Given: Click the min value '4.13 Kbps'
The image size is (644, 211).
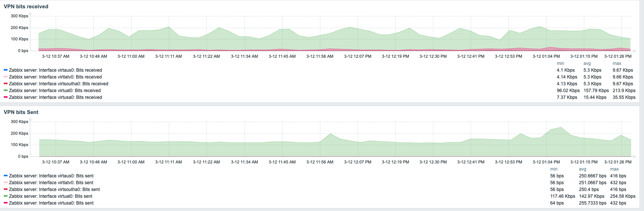Looking at the screenshot, I should point(567,84).
